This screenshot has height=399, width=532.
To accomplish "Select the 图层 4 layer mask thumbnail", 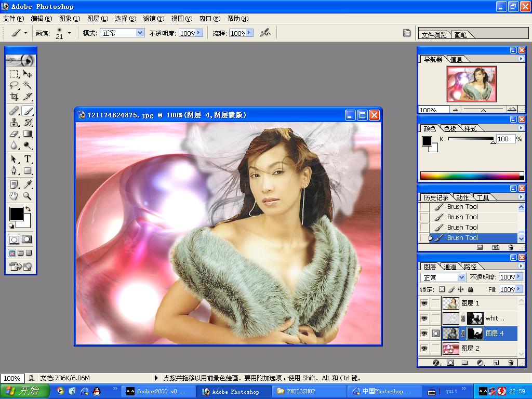I will click(475, 334).
